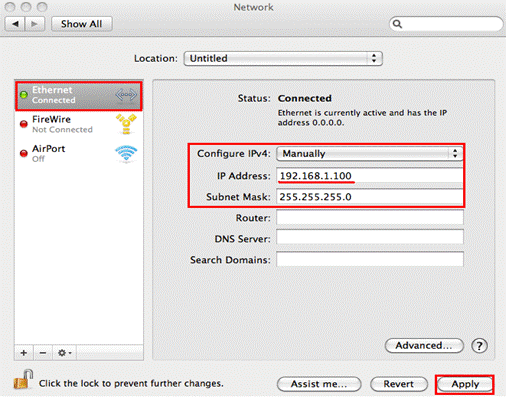The height and width of the screenshot is (397, 506).
Task: Remove selected service with minus button
Action: coord(43,353)
